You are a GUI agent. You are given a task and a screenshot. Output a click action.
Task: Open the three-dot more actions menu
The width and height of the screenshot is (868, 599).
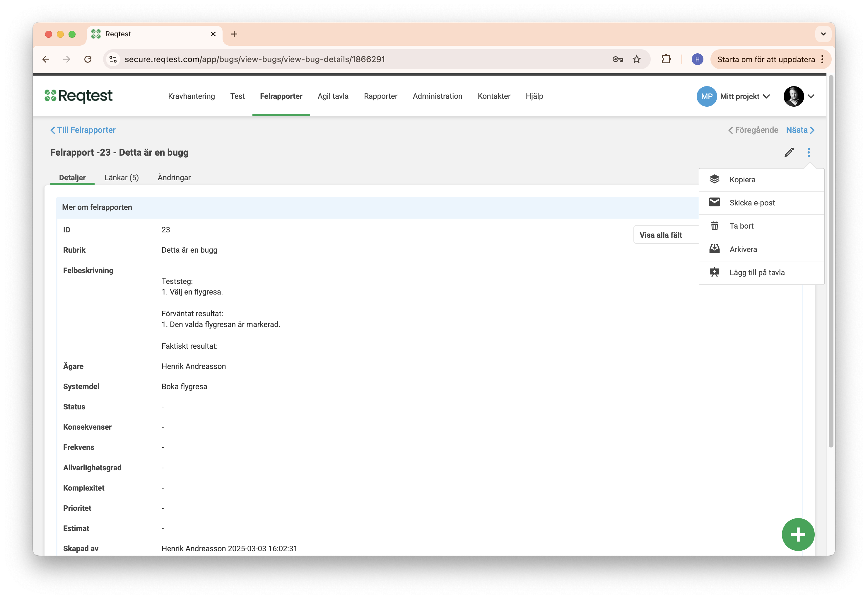pos(808,152)
